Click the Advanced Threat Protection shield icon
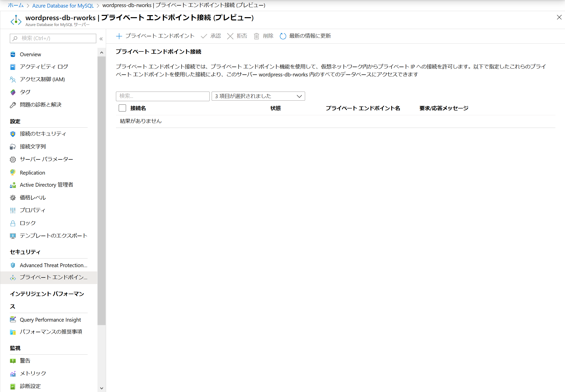Screen dimensions: 565x392 click(x=13, y=265)
